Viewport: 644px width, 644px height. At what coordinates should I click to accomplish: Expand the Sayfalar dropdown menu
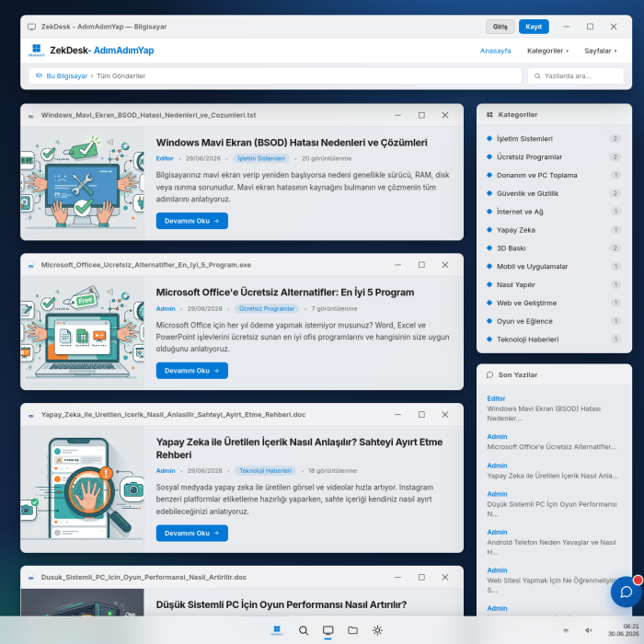(600, 51)
